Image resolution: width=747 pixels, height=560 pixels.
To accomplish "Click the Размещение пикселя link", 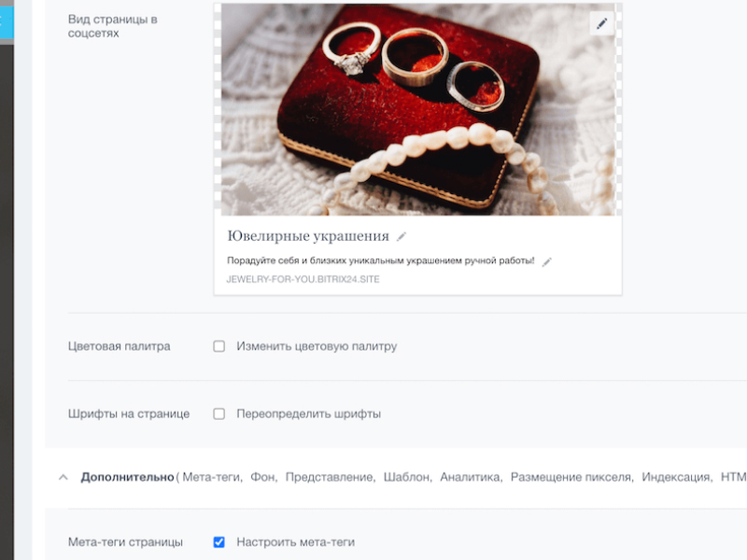I will tap(571, 477).
